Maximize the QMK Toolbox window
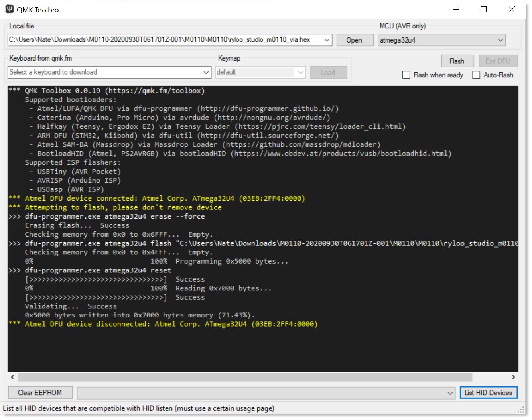This screenshot has height=420, width=532. click(x=483, y=10)
